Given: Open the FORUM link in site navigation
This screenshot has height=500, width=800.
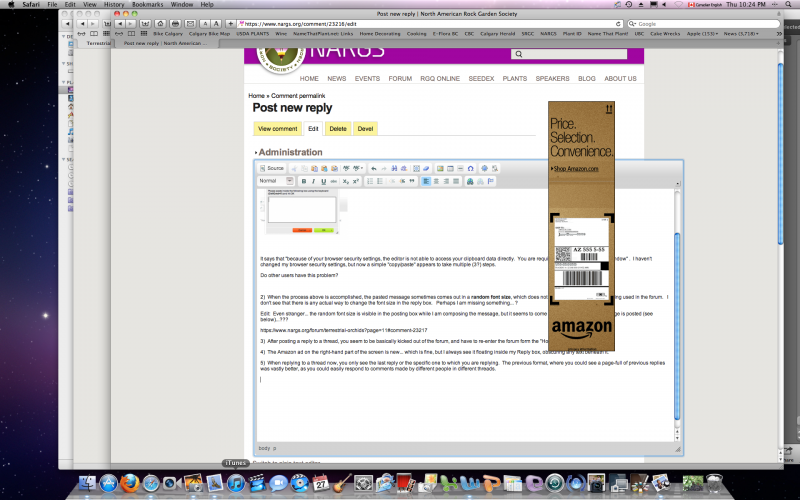Looking at the screenshot, I should coord(400,78).
